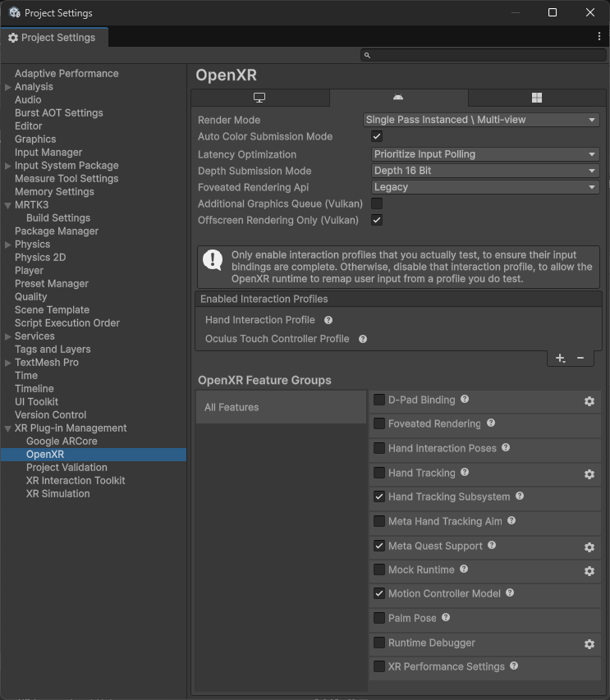Open Runtime Debugger settings gear
Screen dimensions: 610x700
pos(589,644)
